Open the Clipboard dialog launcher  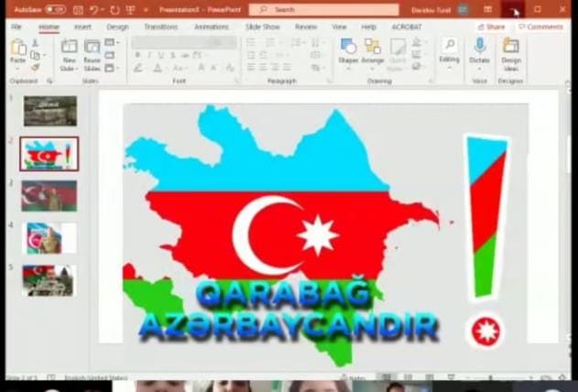coord(49,81)
